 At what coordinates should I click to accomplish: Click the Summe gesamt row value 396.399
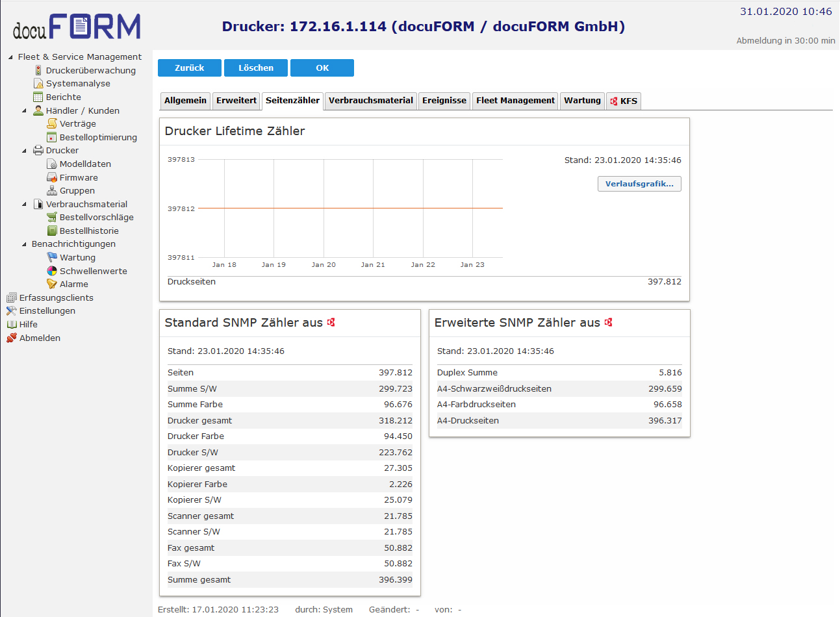pyautogui.click(x=396, y=579)
